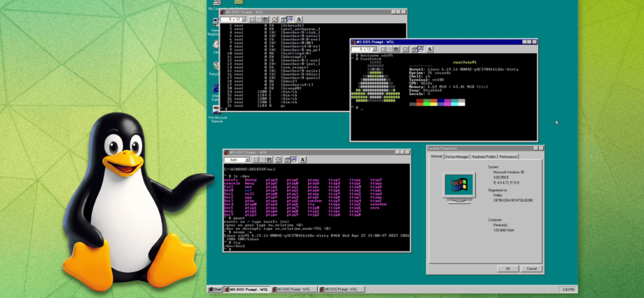Viewport: 644px width, 298px height.
Task: Click '128.0MB RAM' text in System Properties
Action: [x=503, y=230]
